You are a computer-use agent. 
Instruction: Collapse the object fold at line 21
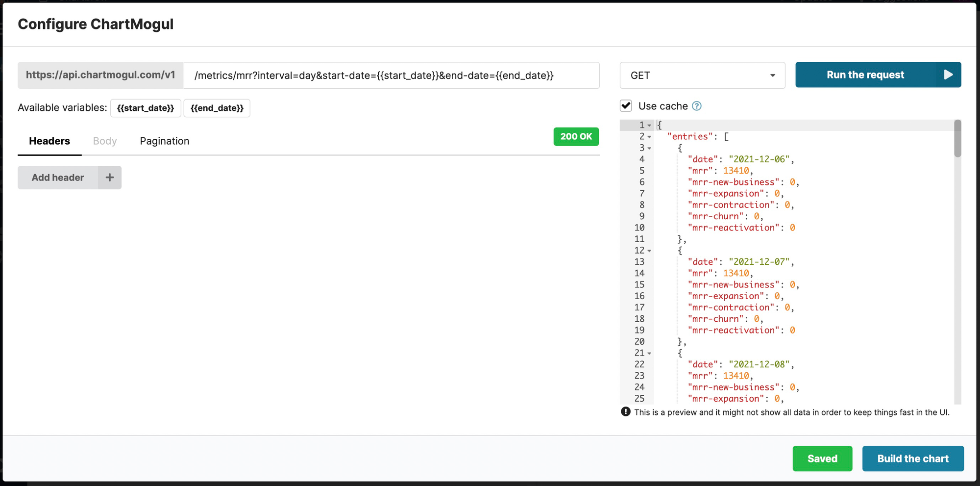tap(649, 353)
